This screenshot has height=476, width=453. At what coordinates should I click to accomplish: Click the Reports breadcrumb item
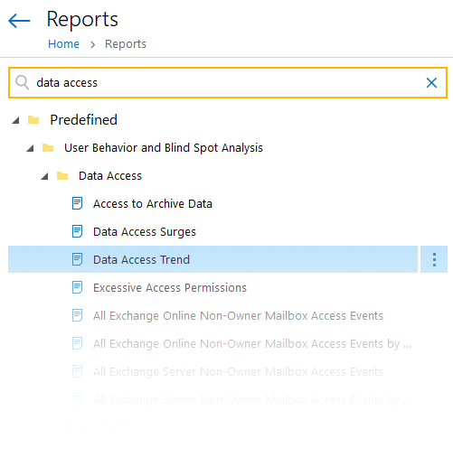pyautogui.click(x=126, y=44)
